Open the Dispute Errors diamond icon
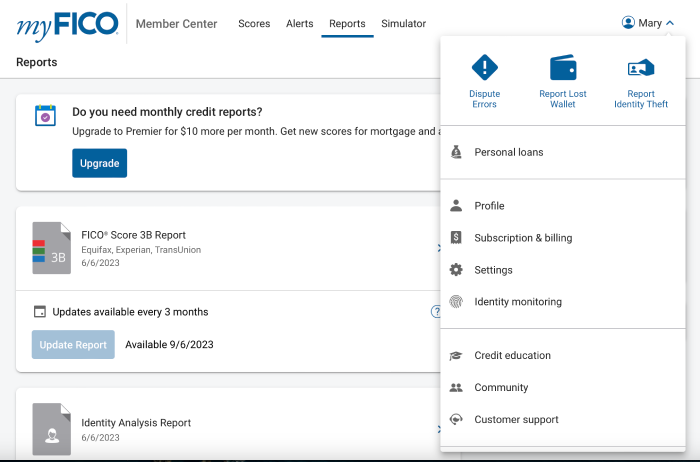Image resolution: width=700 pixels, height=462 pixels. tap(484, 67)
